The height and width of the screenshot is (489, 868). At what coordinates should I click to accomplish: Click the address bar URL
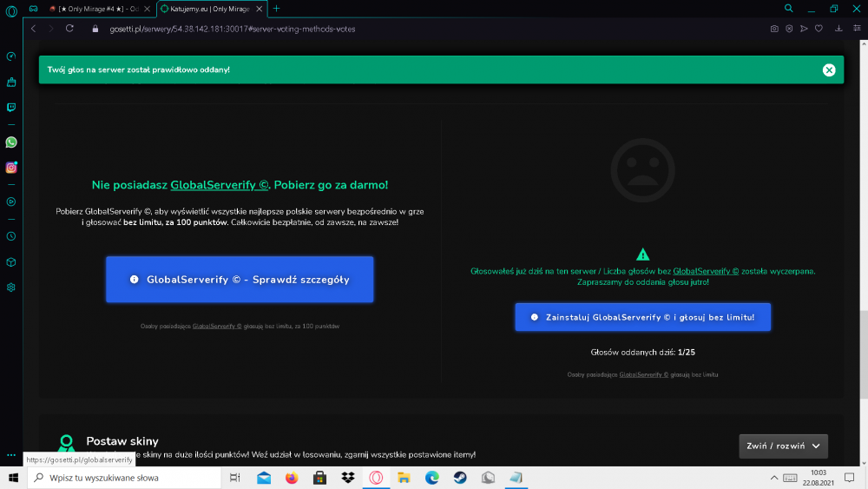coord(233,29)
